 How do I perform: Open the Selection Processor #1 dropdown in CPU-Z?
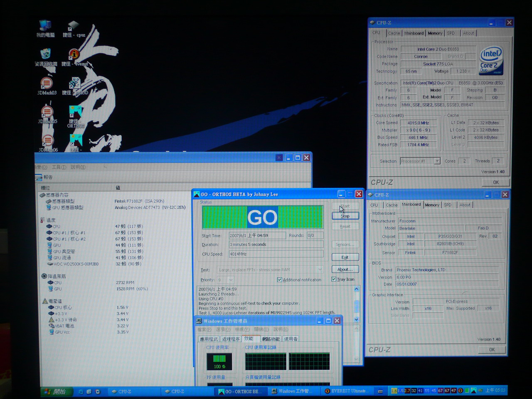[437, 161]
